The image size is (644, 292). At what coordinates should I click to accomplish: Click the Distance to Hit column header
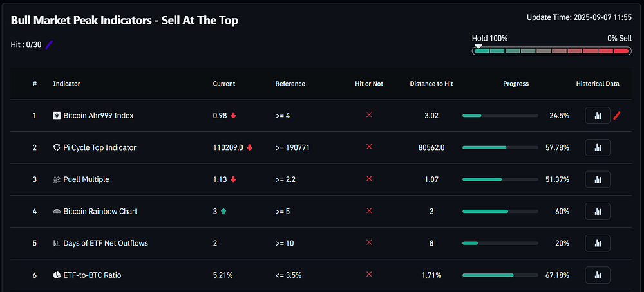(x=431, y=84)
